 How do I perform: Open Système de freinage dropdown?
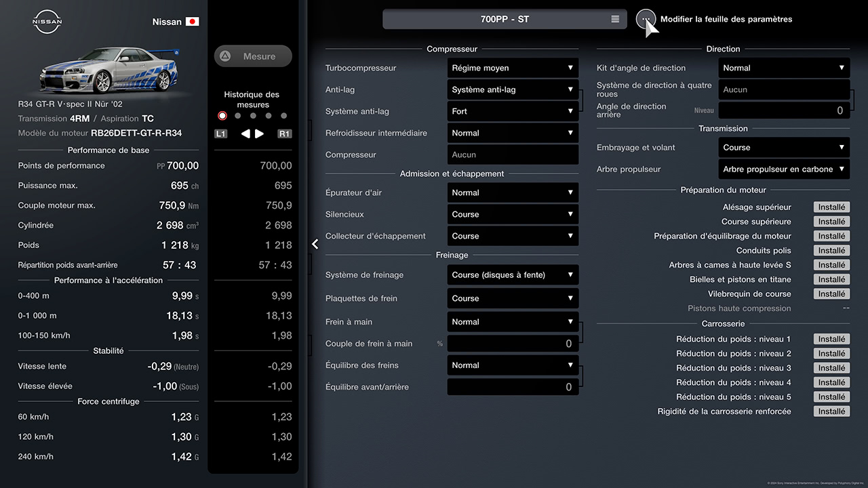click(513, 274)
